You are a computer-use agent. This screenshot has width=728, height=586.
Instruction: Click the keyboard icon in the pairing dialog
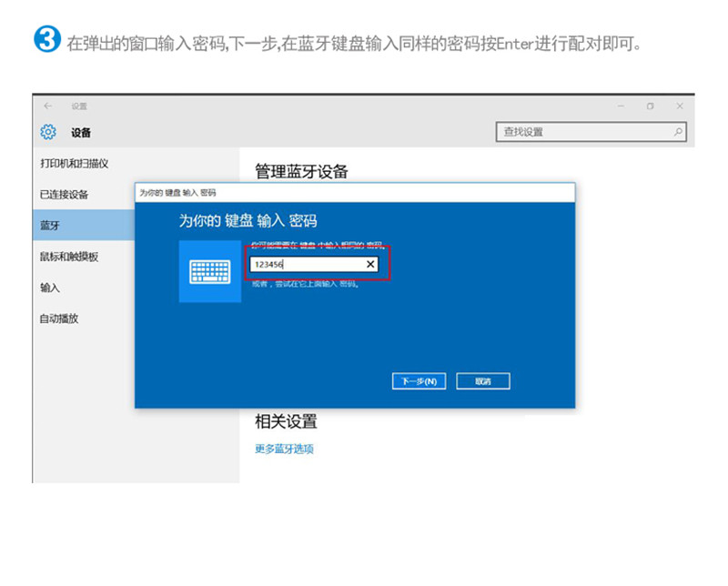pos(210,272)
